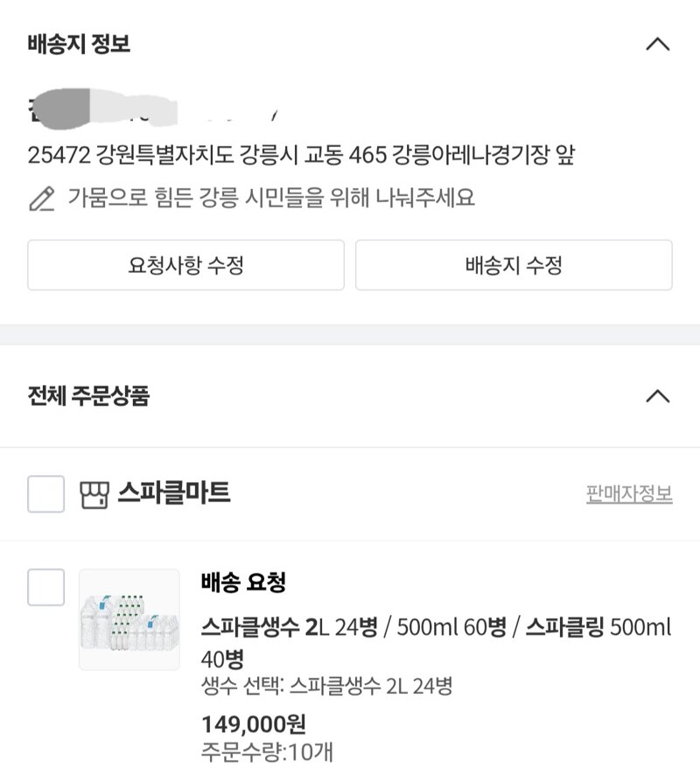Click the 생수 선택 option text

pyautogui.click(x=326, y=687)
